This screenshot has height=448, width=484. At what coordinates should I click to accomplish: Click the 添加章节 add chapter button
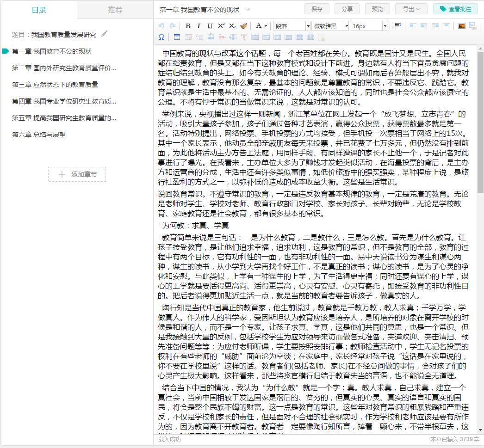coord(77,174)
